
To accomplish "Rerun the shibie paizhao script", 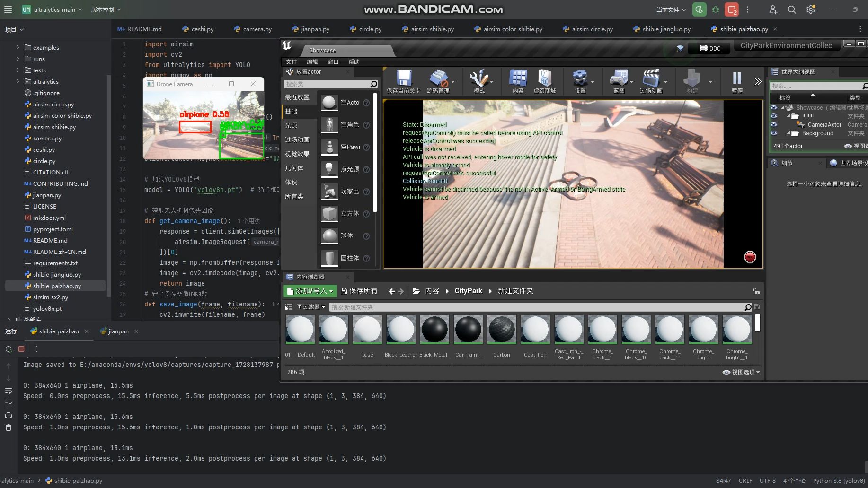I will coord(9,349).
